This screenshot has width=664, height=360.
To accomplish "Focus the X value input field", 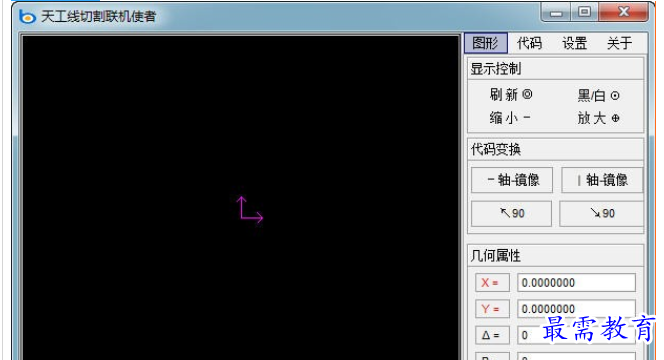I will 576,282.
